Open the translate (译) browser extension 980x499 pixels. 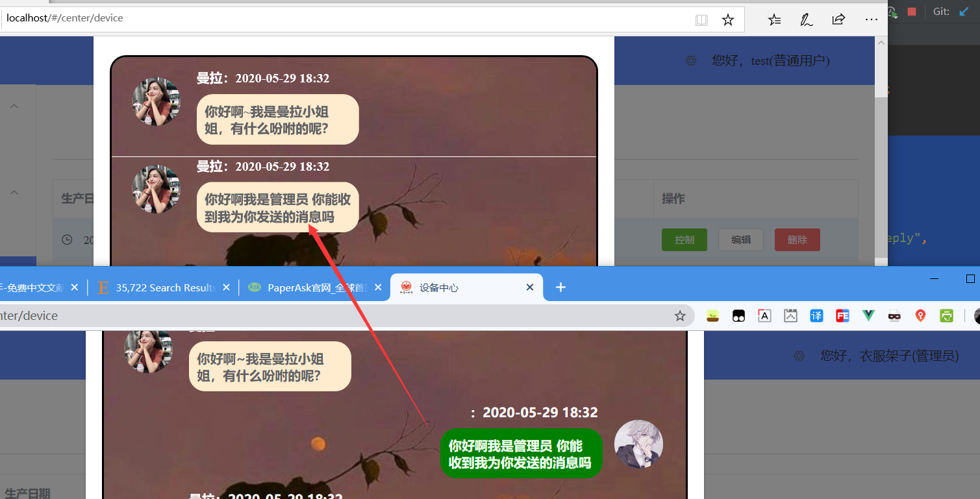816,315
